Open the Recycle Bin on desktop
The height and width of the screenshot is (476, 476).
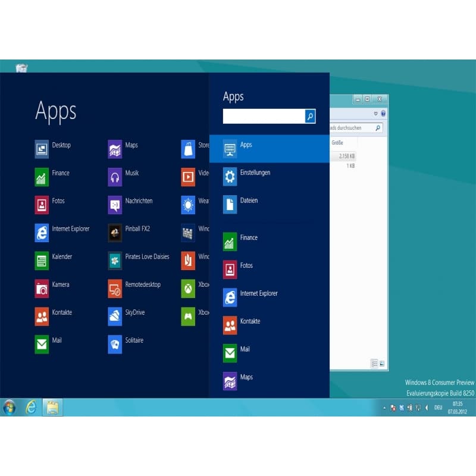[21, 68]
